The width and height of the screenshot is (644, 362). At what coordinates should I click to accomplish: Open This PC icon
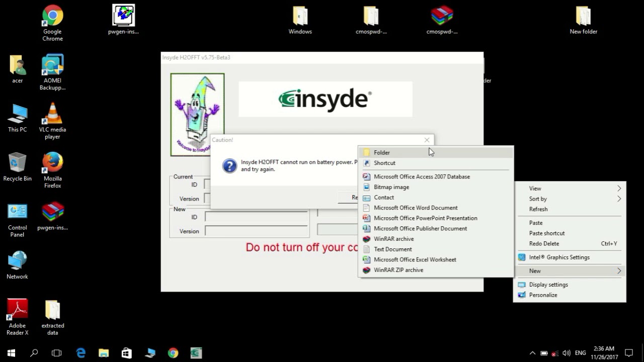point(17,118)
